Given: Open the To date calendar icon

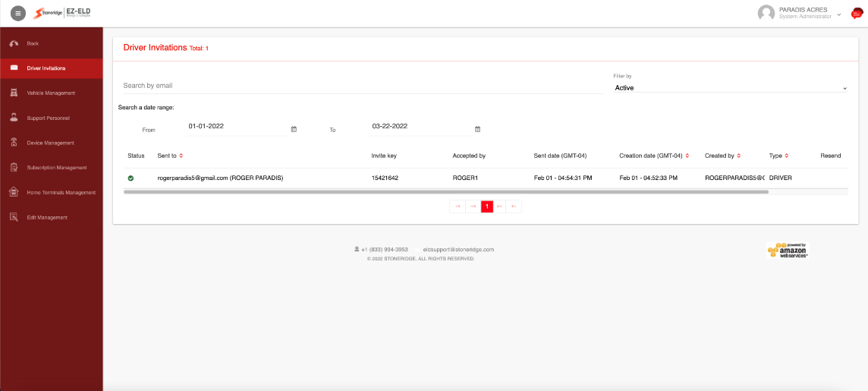Looking at the screenshot, I should (x=478, y=129).
